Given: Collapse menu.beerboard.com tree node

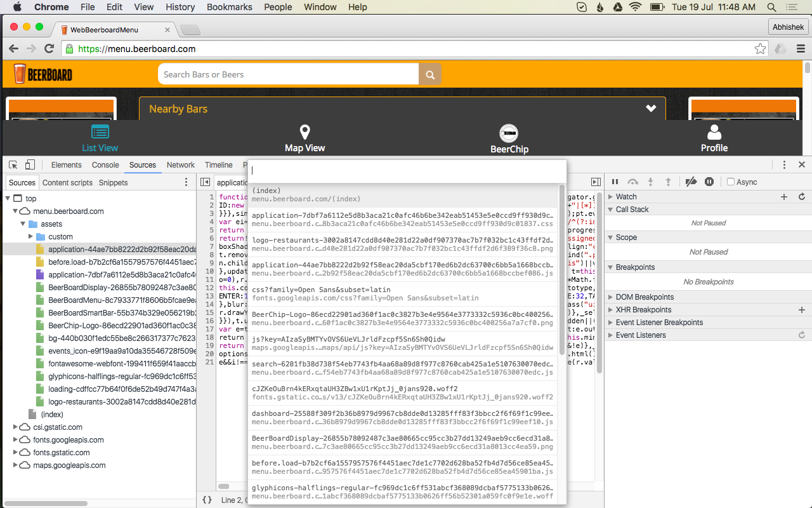Looking at the screenshot, I should pyautogui.click(x=15, y=211).
